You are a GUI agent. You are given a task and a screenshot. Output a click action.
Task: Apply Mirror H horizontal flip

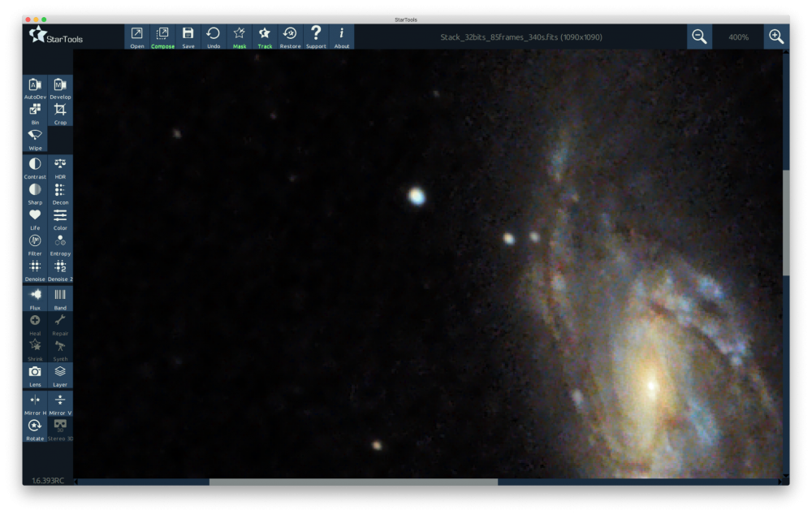tap(35, 405)
